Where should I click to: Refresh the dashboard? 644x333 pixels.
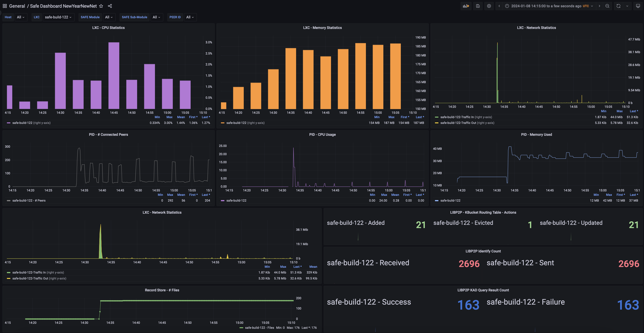(618, 6)
